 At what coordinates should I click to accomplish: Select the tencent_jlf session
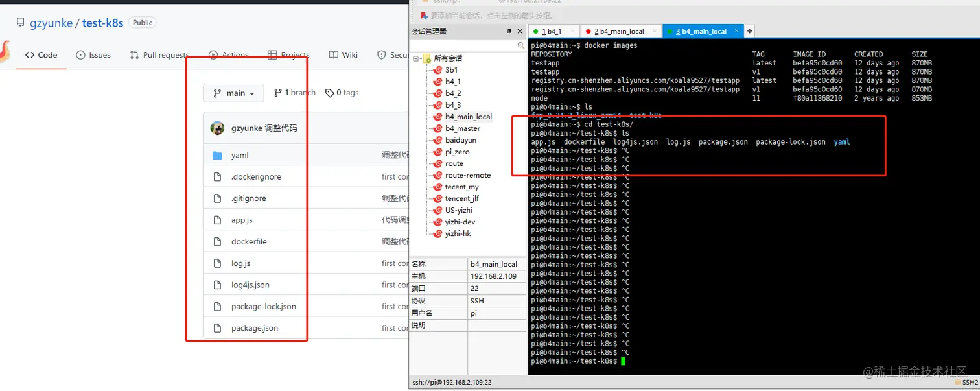click(x=462, y=198)
